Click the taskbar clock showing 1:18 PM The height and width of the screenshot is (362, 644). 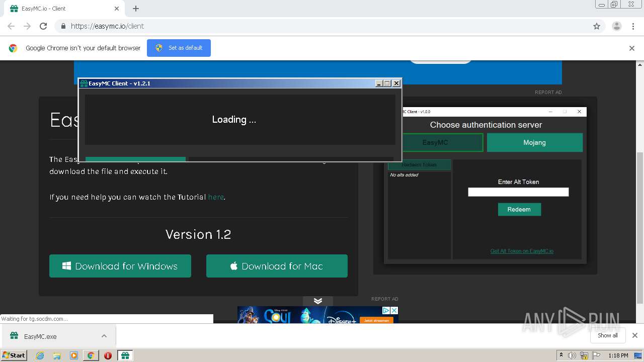click(618, 355)
